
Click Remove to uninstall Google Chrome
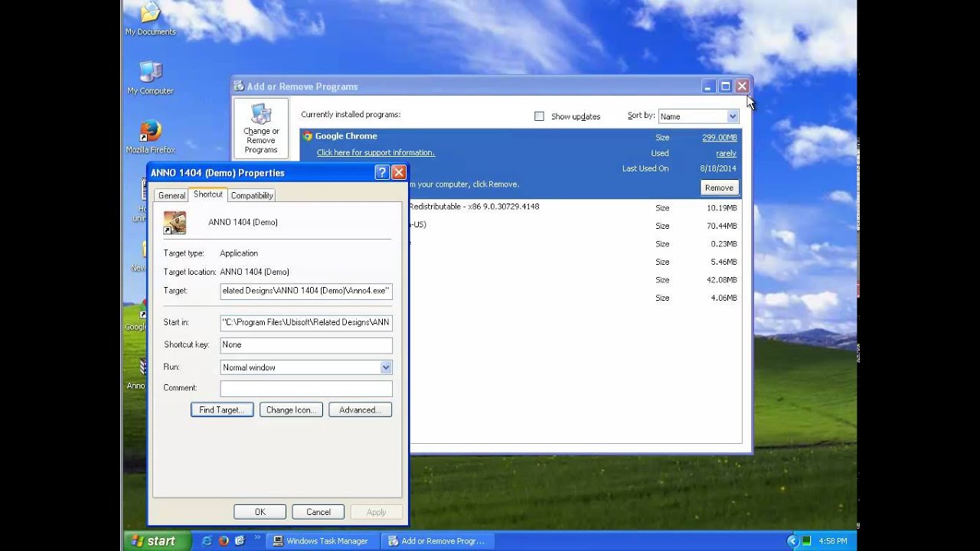pos(718,187)
